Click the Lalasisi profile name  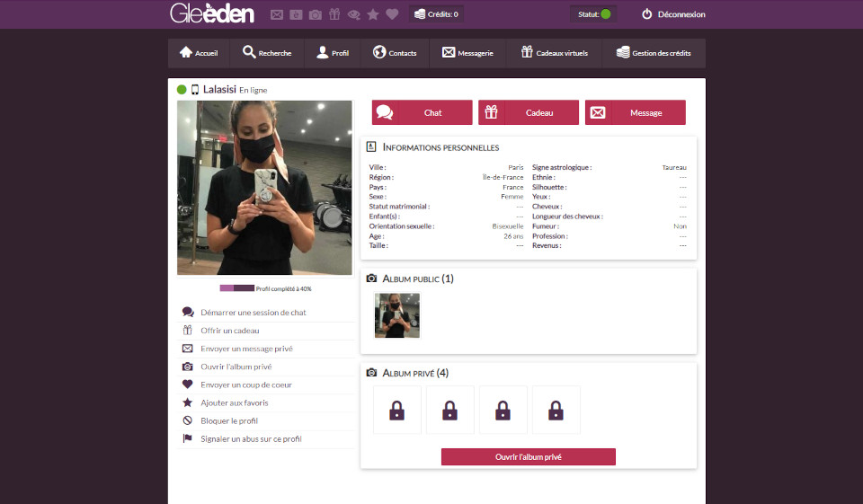coord(219,89)
